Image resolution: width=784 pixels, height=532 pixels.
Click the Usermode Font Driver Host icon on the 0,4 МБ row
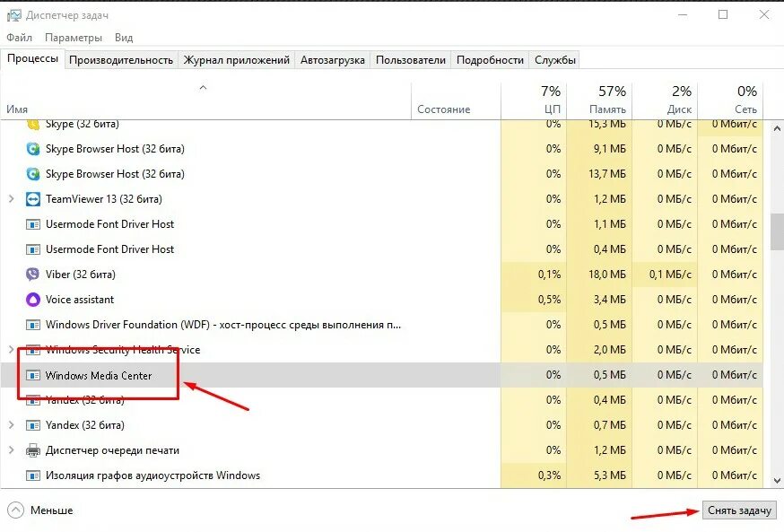coord(33,249)
